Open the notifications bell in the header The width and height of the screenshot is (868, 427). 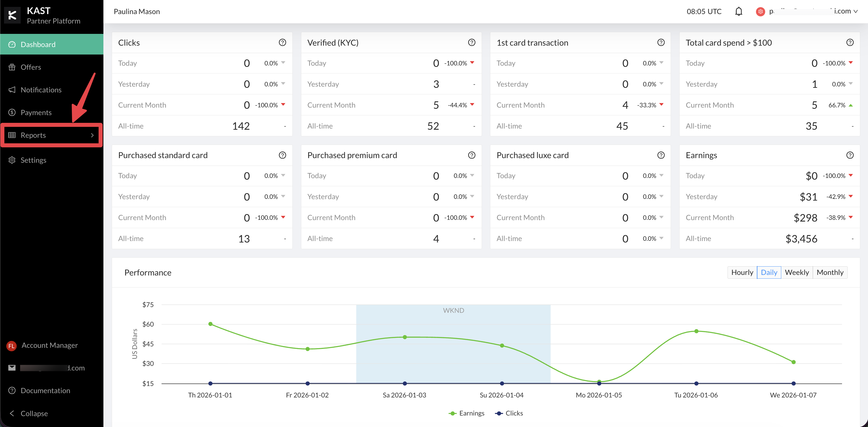(738, 11)
